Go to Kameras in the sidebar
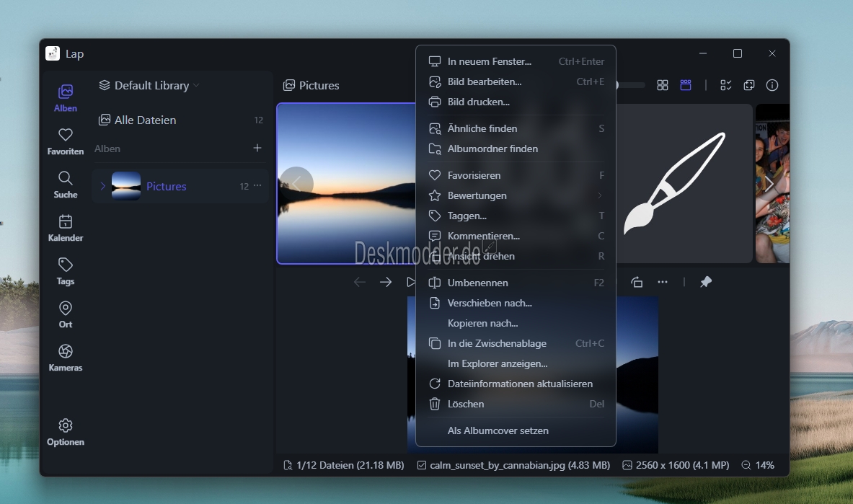 (66, 358)
